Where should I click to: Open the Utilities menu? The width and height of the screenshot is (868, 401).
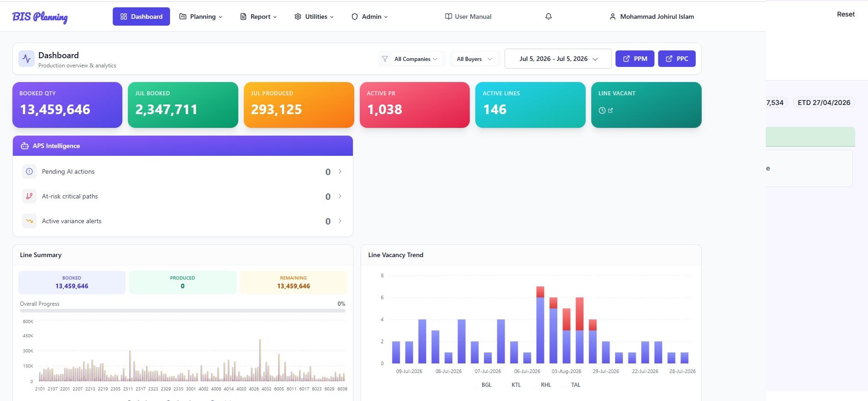click(x=314, y=16)
